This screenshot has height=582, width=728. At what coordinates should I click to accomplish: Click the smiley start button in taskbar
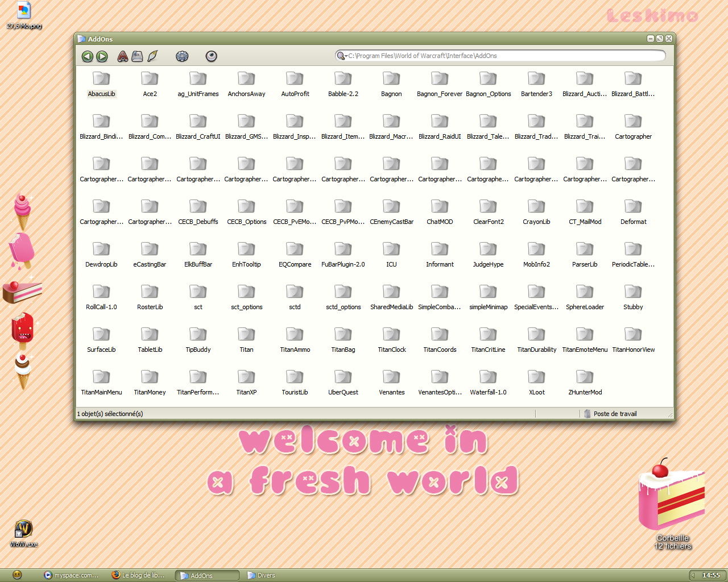tap(17, 575)
